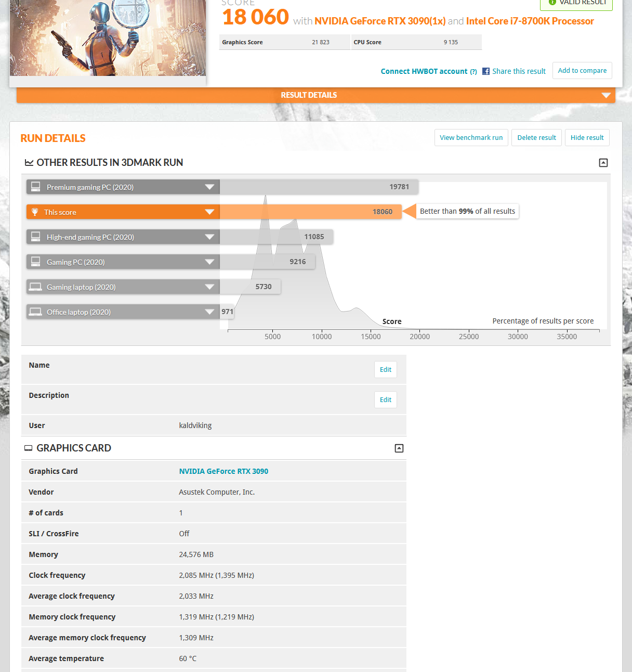Expand the Result Details orange bar arrow
Screen dimensions: 632x672
(605, 95)
